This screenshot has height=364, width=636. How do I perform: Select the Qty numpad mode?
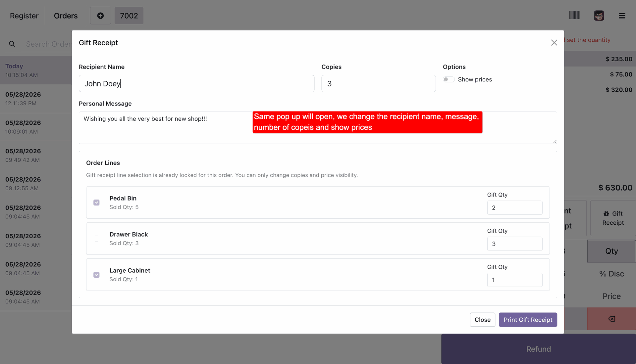click(x=611, y=251)
